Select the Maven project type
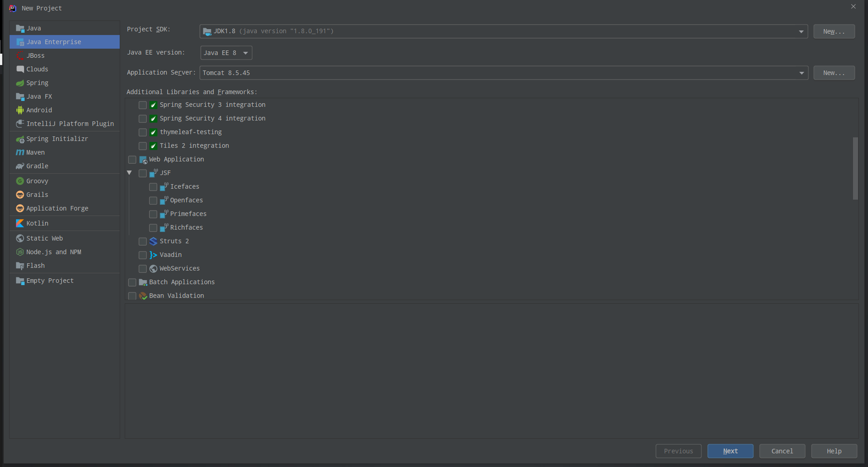This screenshot has height=467, width=868. 65,152
